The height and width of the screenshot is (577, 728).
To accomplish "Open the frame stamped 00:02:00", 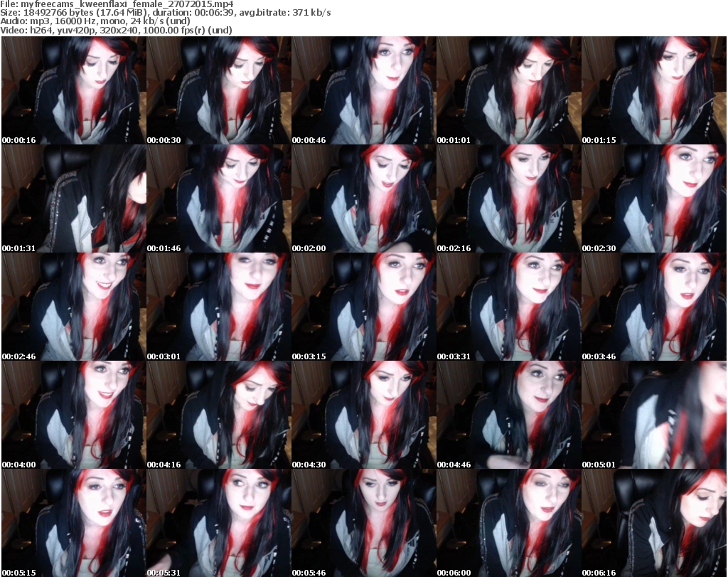I will pyautogui.click(x=364, y=198).
